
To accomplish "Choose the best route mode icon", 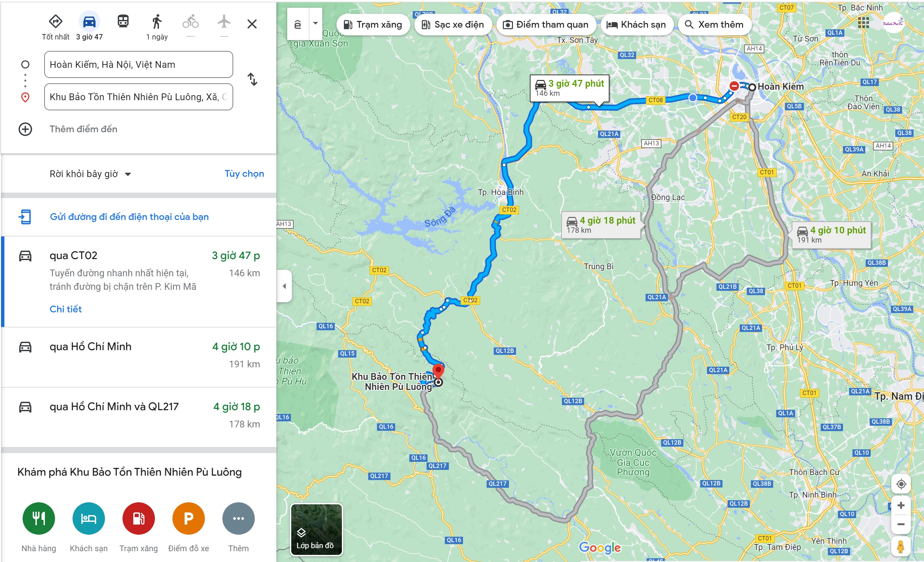I will point(55,21).
